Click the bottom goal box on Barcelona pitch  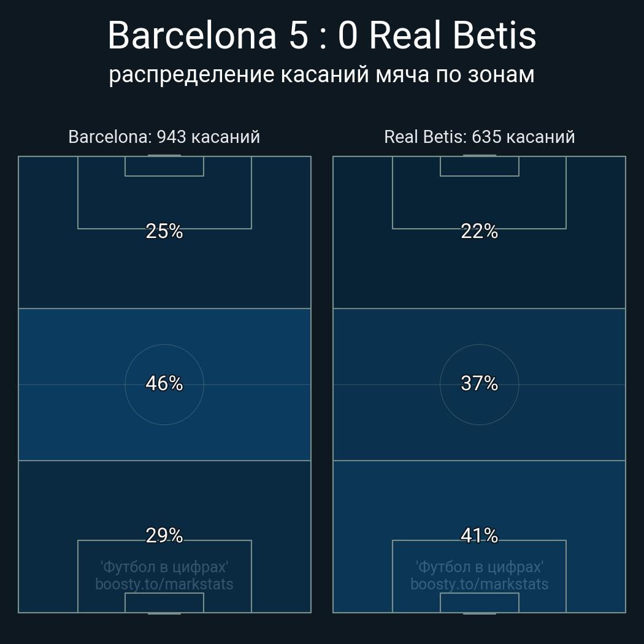tap(164, 602)
